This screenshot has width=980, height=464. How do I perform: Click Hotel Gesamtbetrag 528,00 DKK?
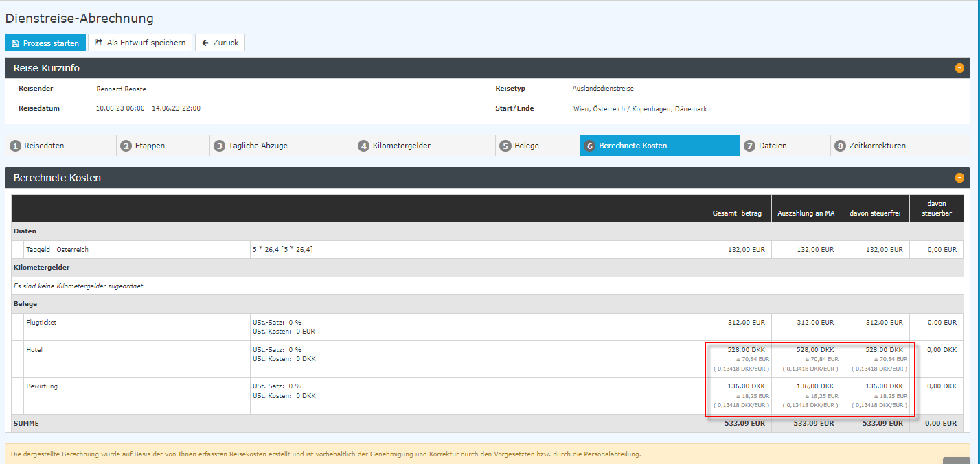click(746, 350)
